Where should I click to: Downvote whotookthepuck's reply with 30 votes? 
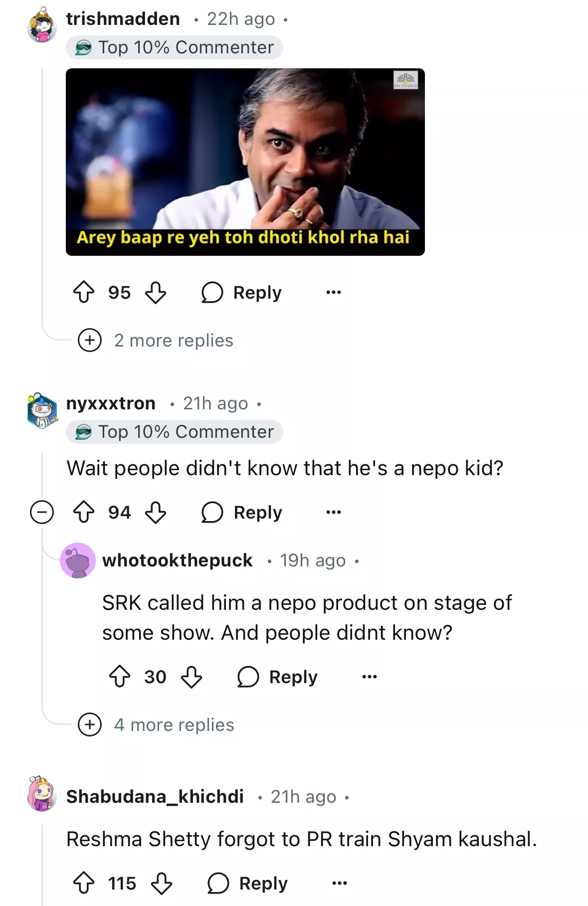click(192, 677)
